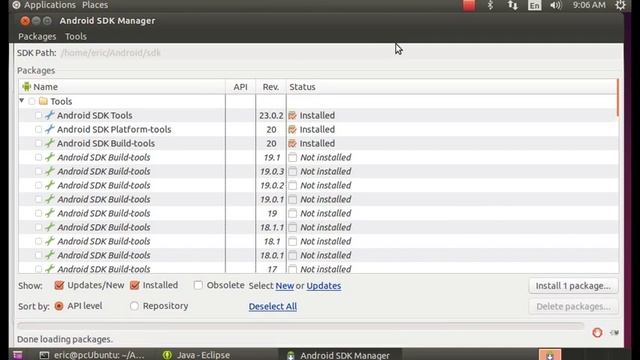Check Build-tools rev 19 checkbox
This screenshot has height=360, width=640.
pos(38,213)
